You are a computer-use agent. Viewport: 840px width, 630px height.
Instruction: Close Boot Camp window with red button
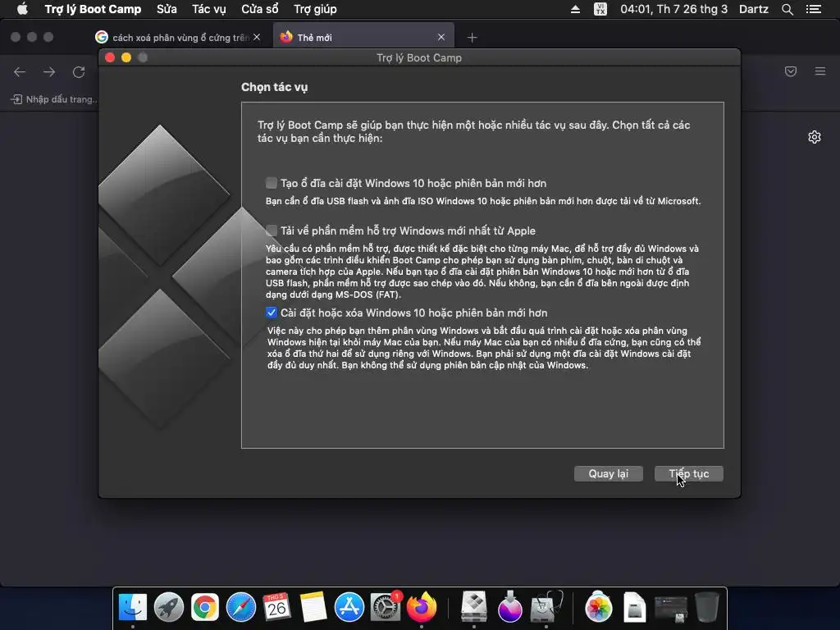coord(110,57)
